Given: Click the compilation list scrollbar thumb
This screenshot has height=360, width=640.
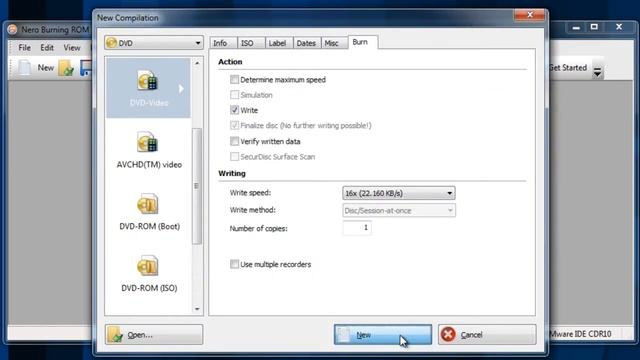Looking at the screenshot, I should pyautogui.click(x=197, y=186).
